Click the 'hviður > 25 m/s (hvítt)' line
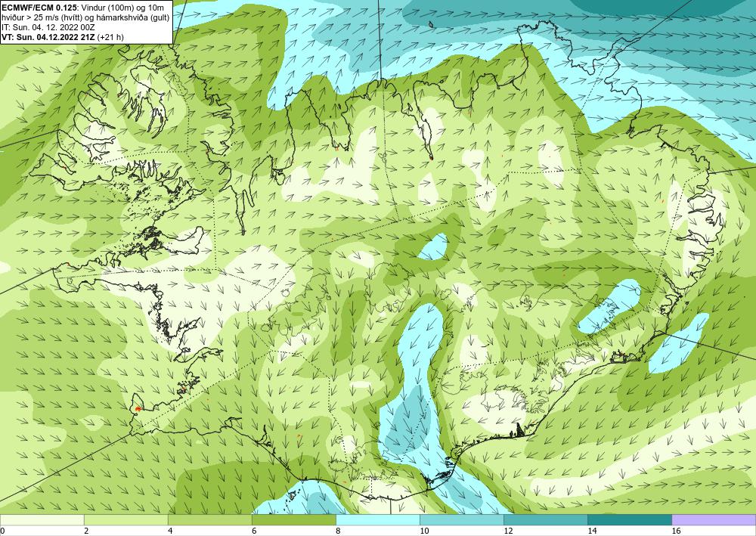 85,17
